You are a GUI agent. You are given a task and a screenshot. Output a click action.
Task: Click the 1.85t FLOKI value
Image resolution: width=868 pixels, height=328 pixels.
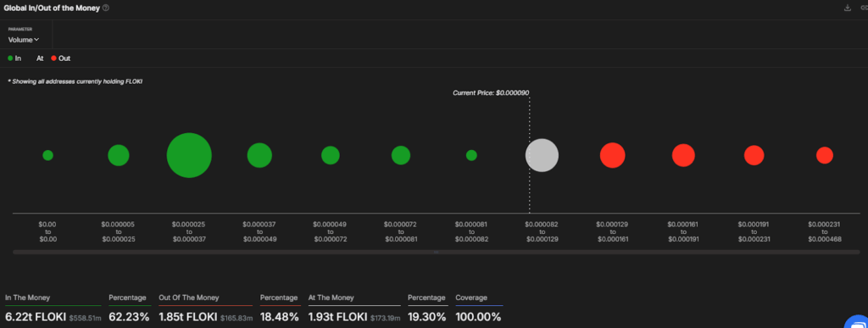click(189, 318)
